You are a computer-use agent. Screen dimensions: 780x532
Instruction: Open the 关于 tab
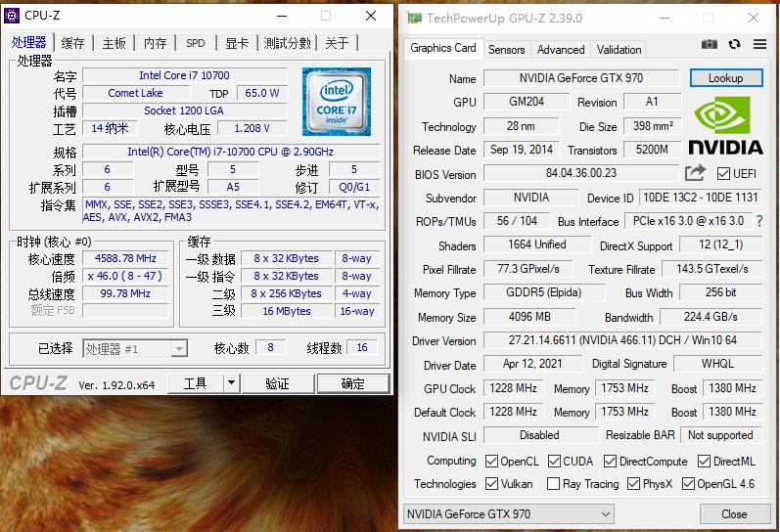[337, 43]
